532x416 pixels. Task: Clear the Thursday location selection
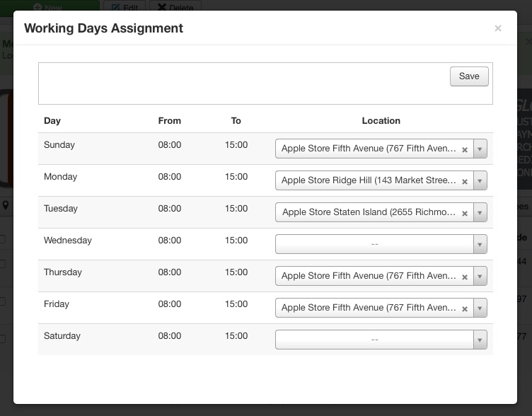pos(465,277)
